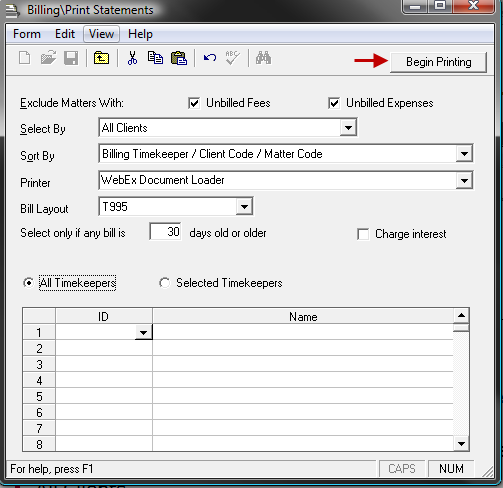Open the Help menu

coord(140,34)
